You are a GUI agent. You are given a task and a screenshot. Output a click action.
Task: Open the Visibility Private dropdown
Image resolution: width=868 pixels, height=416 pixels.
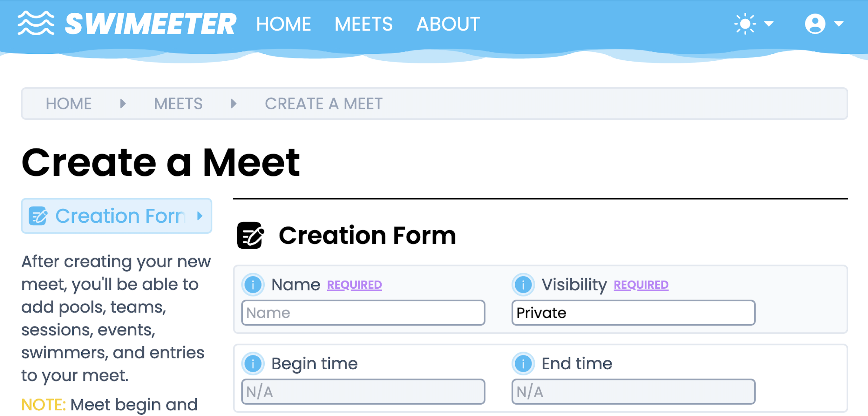(x=633, y=312)
